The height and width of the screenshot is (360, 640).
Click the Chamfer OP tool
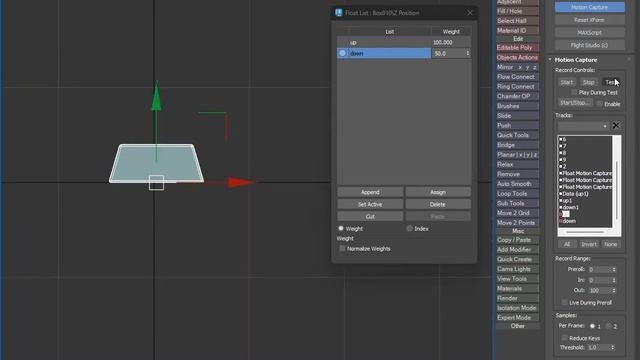coord(518,96)
